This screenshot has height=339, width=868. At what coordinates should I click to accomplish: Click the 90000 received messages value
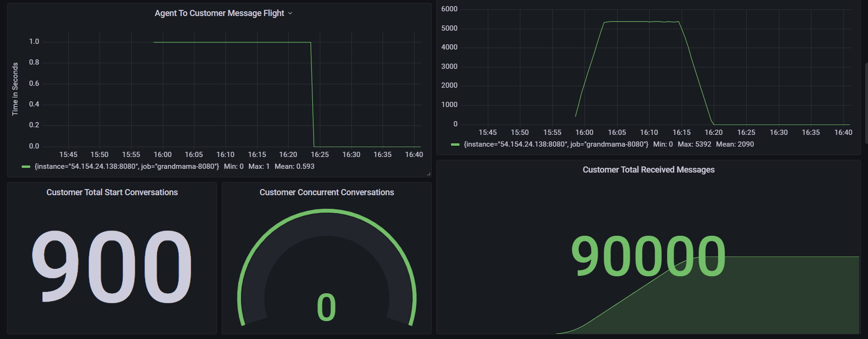tap(648, 257)
